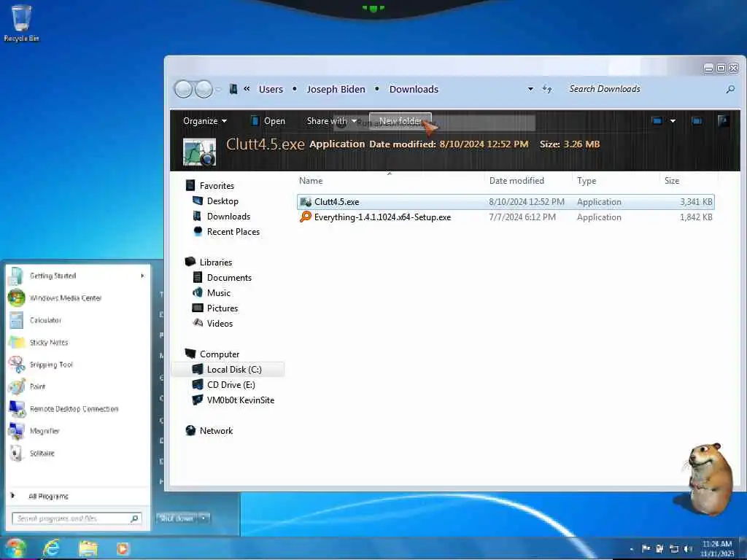Launch Windows Media Center from Start menu
This screenshot has width=747, height=560.
point(66,298)
